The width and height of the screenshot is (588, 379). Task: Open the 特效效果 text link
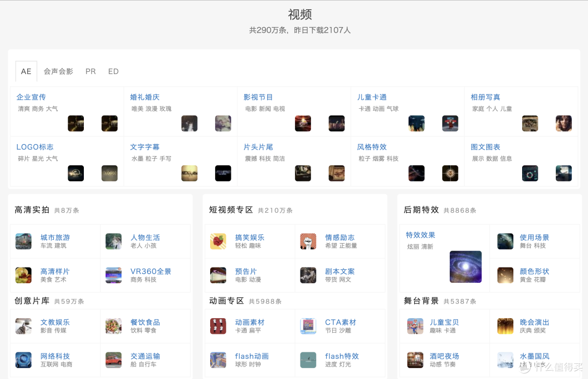point(420,235)
